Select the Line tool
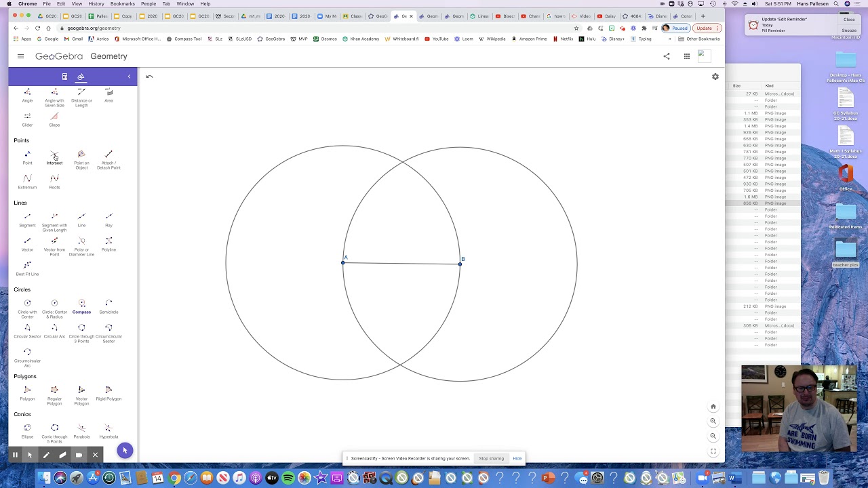Screen dimensions: 868x488 tap(81, 220)
